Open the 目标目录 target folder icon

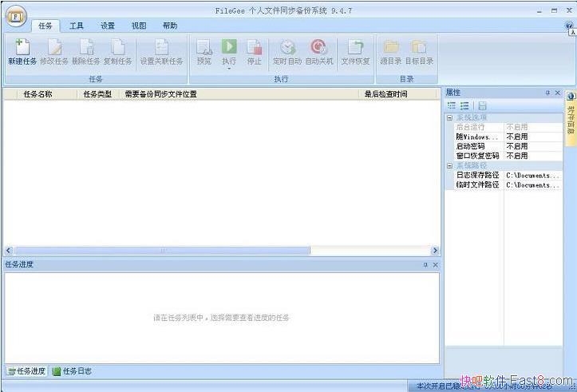coord(419,47)
